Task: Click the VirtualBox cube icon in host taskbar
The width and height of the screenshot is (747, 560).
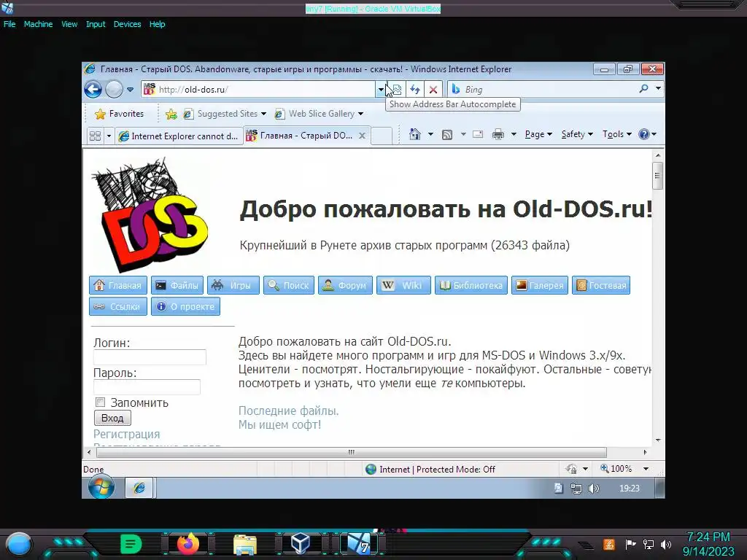Action: [x=301, y=544]
